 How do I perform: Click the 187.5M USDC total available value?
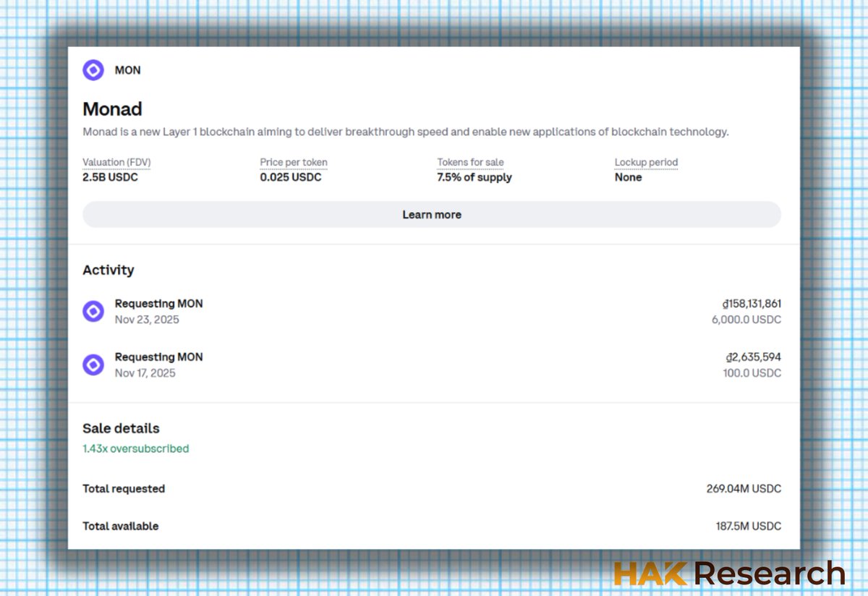click(x=749, y=527)
